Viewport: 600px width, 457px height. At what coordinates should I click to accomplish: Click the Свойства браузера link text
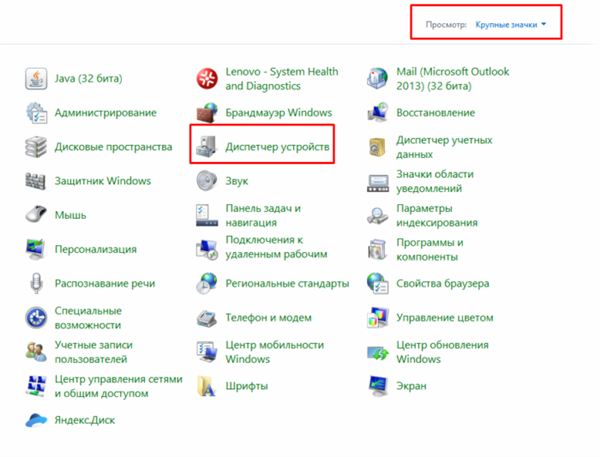click(443, 283)
